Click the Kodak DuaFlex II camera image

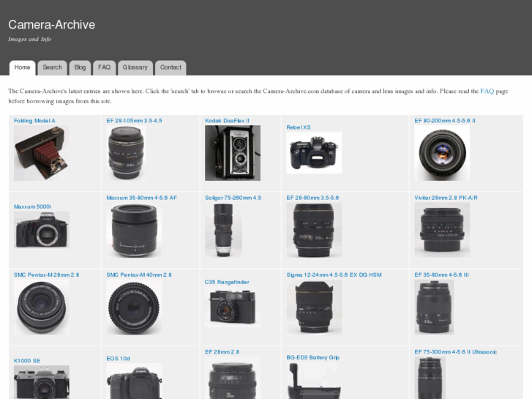pos(233,153)
